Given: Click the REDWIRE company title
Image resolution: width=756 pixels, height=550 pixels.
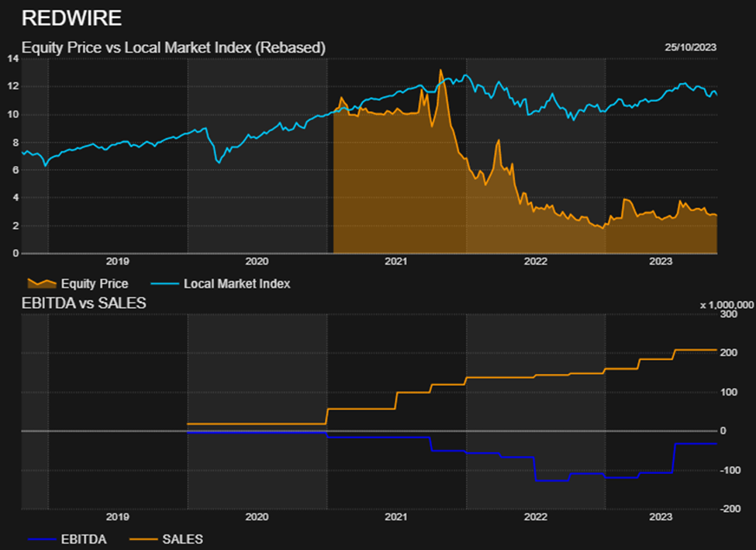Looking at the screenshot, I should (x=71, y=18).
